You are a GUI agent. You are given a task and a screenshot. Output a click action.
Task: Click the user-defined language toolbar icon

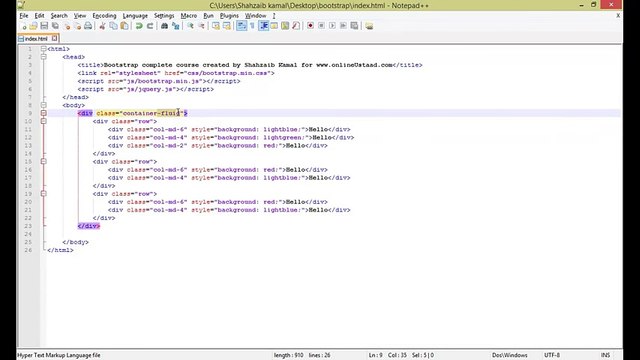[274, 26]
